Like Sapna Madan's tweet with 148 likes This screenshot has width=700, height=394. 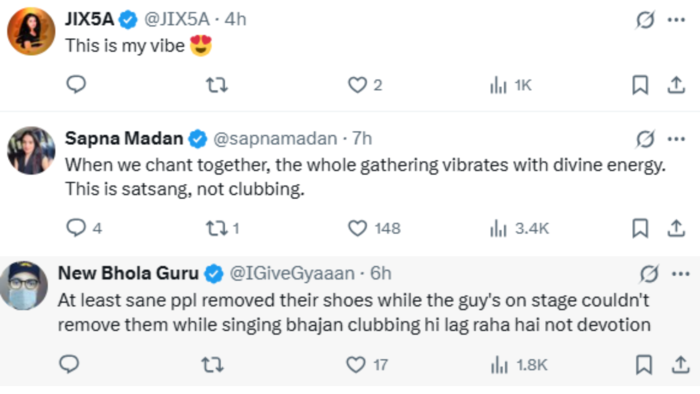pyautogui.click(x=374, y=228)
